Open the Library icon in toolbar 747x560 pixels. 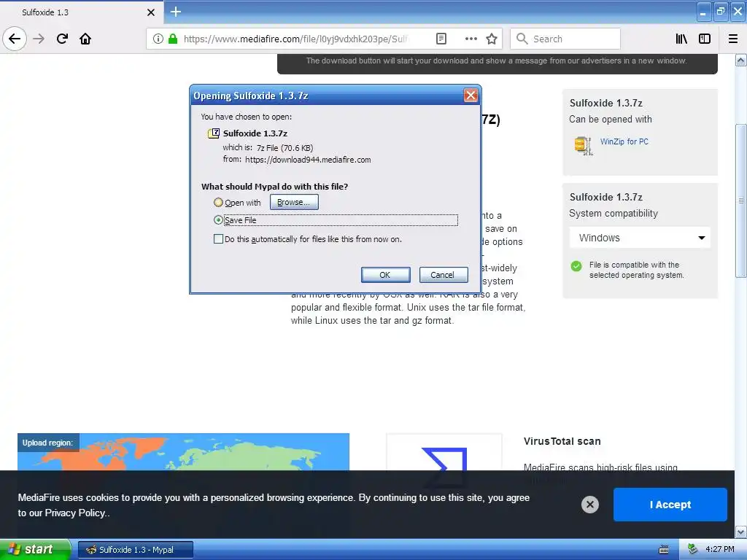[681, 39]
